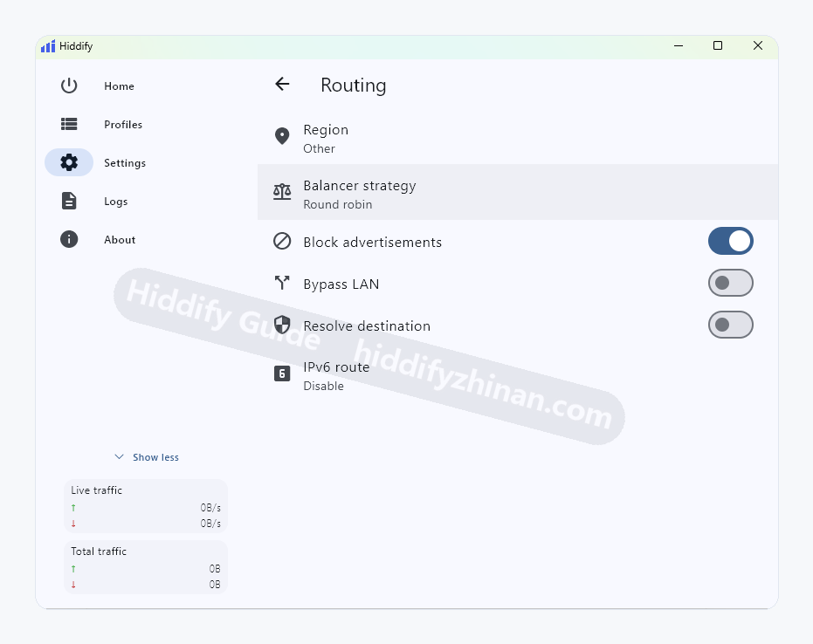This screenshot has height=644, width=813.
Task: Click the Settings gear icon
Action: [69, 162]
